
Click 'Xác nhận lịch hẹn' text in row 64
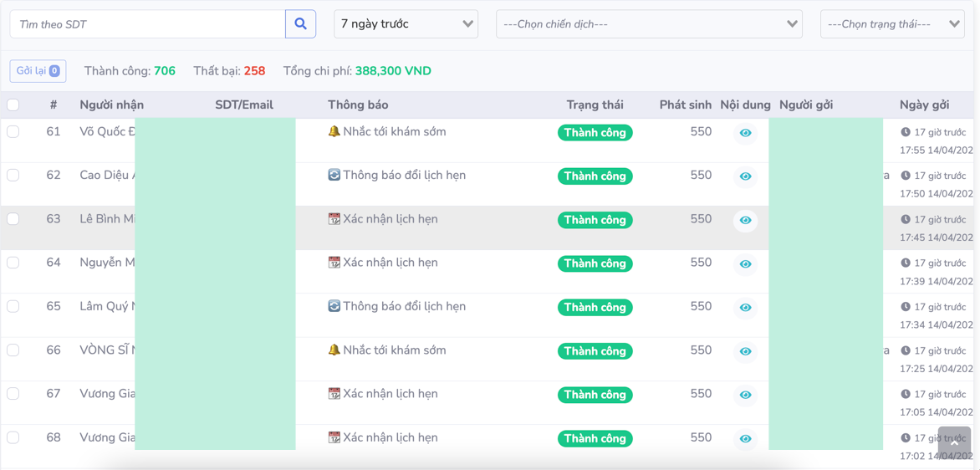[390, 263]
